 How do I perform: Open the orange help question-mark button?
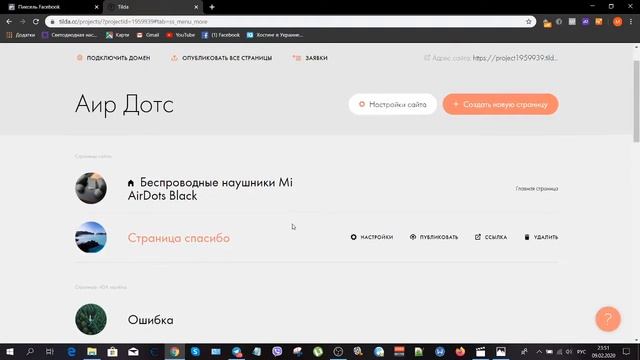pos(608,319)
